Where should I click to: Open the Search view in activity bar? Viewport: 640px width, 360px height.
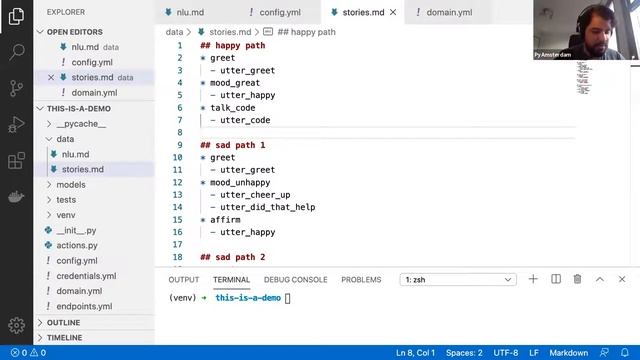coord(16,52)
